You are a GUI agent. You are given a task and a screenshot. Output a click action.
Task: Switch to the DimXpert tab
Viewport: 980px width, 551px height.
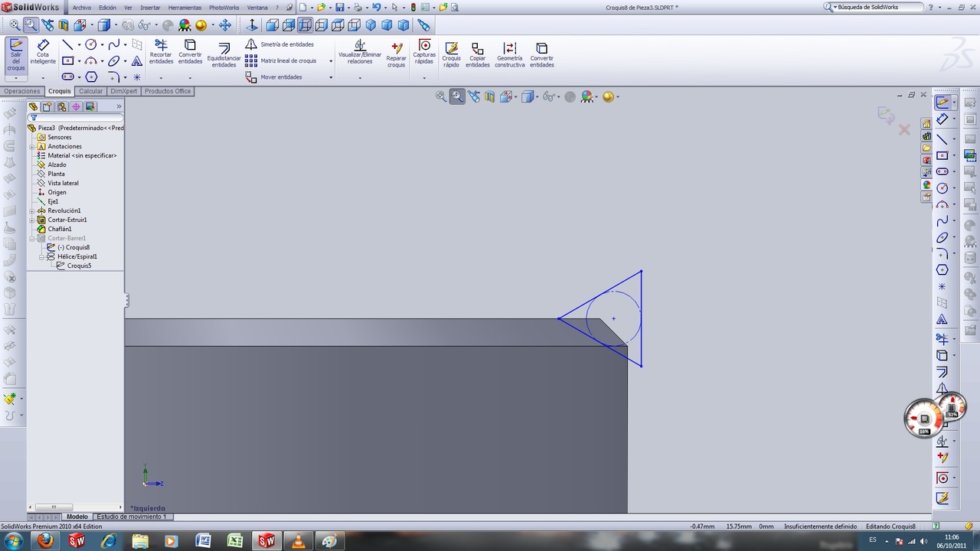point(124,91)
